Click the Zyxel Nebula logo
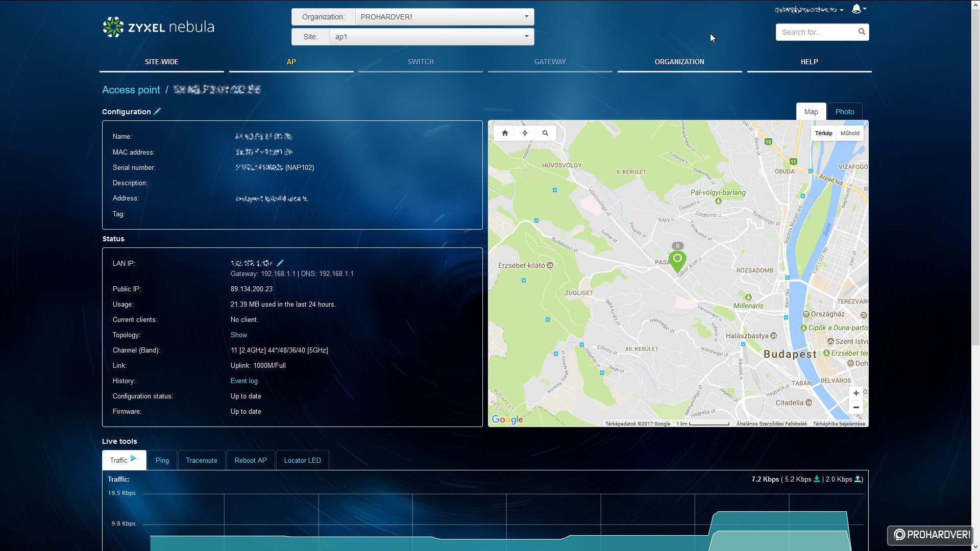The image size is (980, 551). tap(158, 27)
